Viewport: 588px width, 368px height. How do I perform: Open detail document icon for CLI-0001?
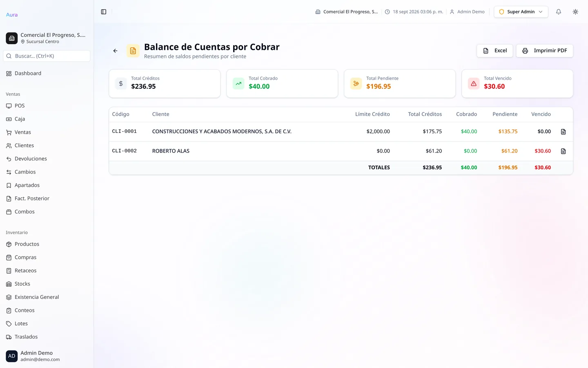(563, 132)
